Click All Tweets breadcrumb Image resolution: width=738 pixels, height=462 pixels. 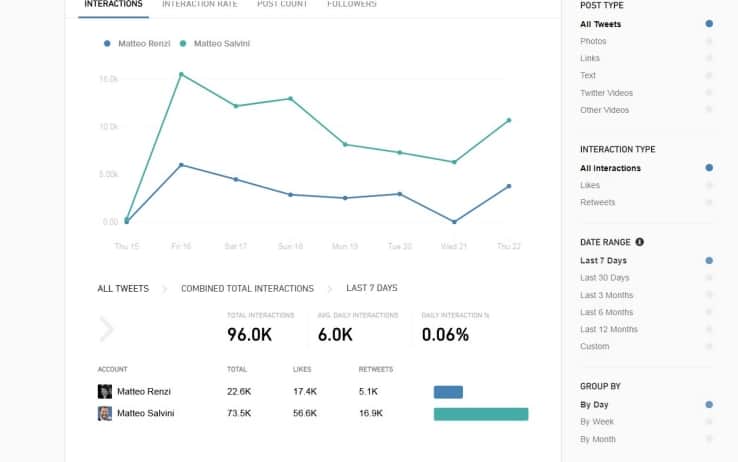(x=123, y=289)
